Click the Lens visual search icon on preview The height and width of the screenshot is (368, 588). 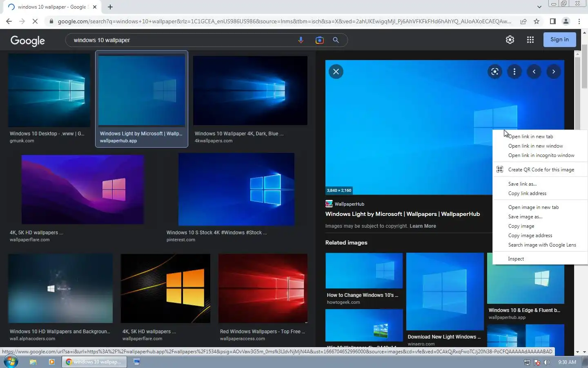click(x=494, y=72)
